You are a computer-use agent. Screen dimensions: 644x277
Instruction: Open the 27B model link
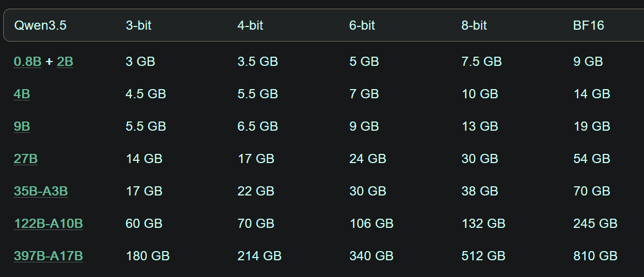[x=25, y=159]
